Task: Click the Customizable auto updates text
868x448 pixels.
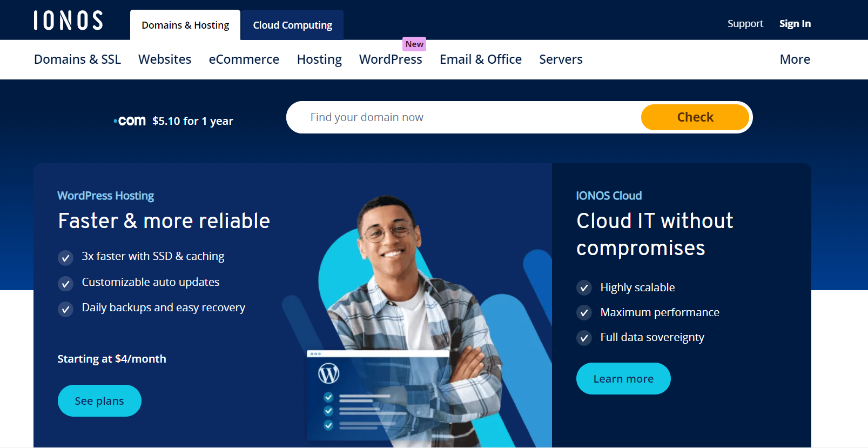Action: (151, 282)
